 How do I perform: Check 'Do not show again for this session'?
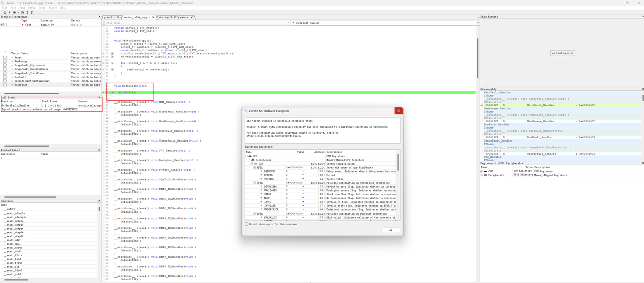tap(246, 224)
